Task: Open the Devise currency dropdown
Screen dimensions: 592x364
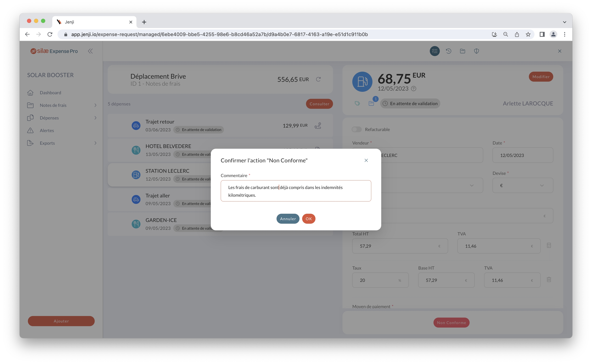Action: [523, 185]
